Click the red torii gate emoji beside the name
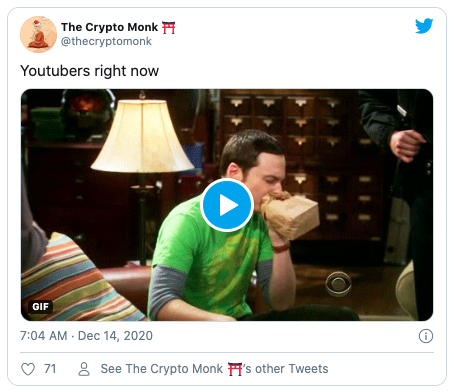The width and height of the screenshot is (454, 392). pos(169,28)
